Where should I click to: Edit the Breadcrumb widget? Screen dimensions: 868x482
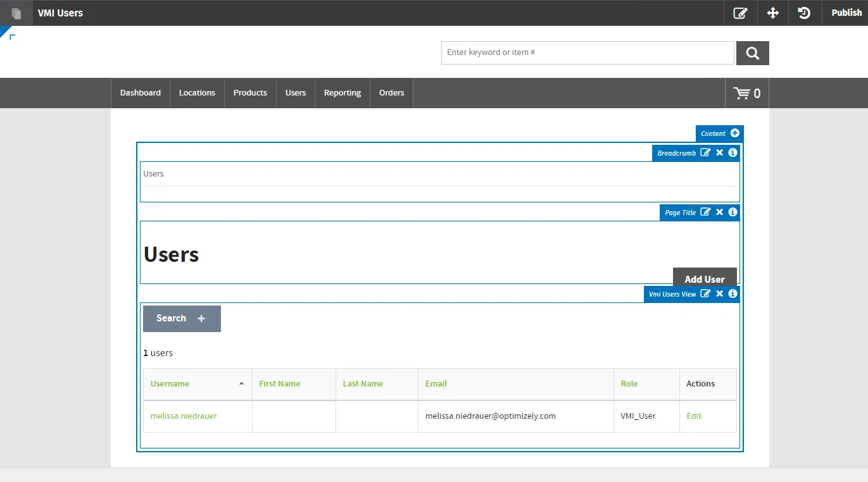705,152
